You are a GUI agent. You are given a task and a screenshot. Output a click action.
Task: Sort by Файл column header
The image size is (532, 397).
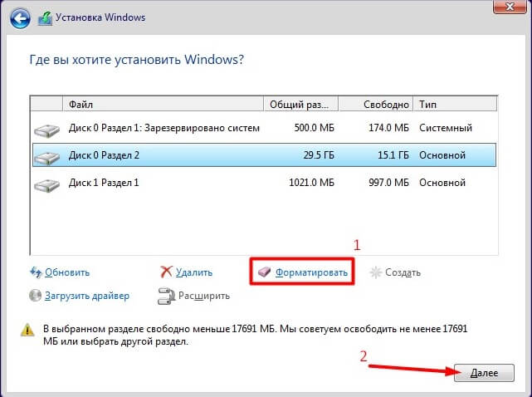tap(163, 105)
